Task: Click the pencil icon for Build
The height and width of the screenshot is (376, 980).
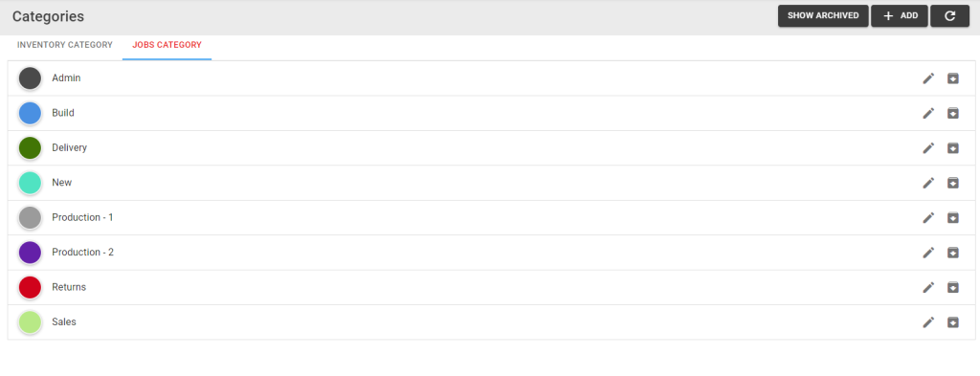Action: click(928, 113)
